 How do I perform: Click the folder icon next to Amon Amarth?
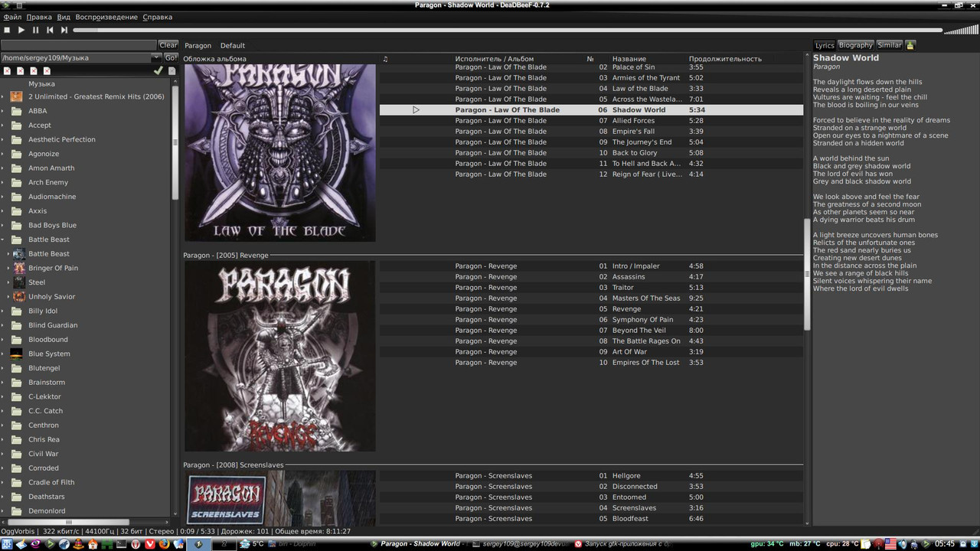[16, 168]
